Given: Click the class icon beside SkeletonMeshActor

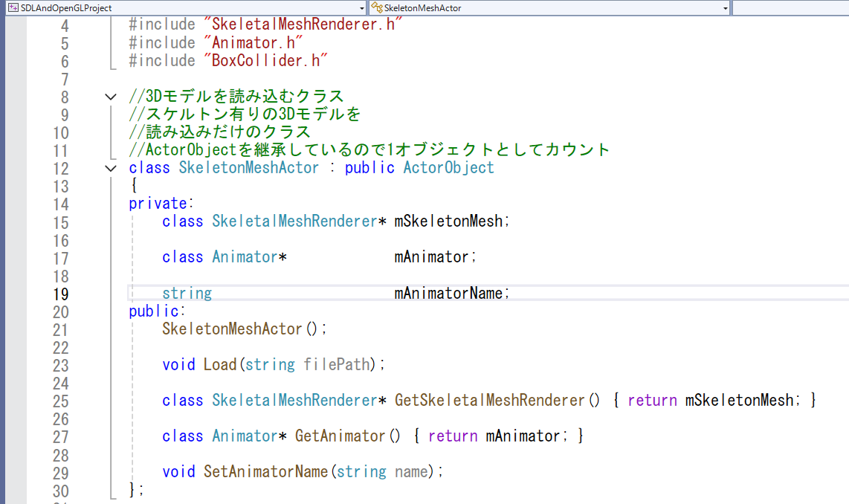Looking at the screenshot, I should point(377,7).
